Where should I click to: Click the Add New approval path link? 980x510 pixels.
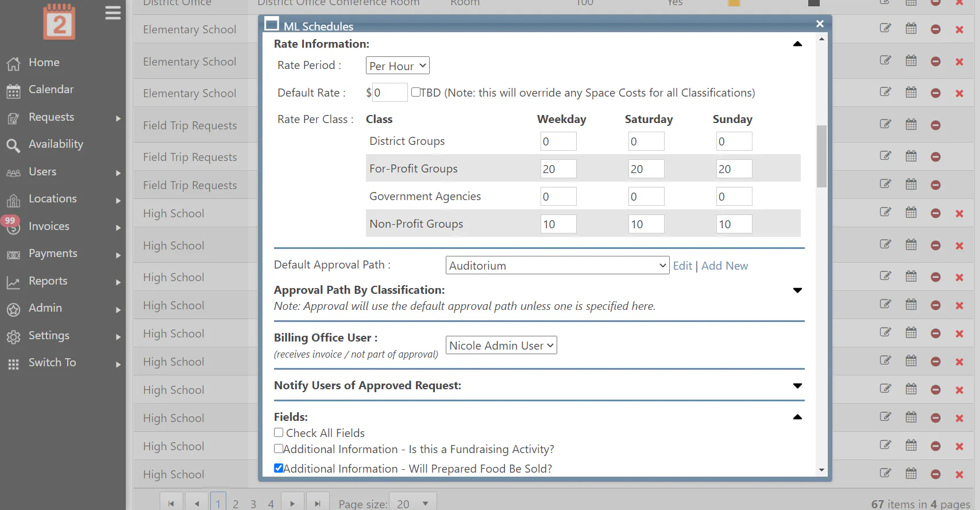click(724, 266)
